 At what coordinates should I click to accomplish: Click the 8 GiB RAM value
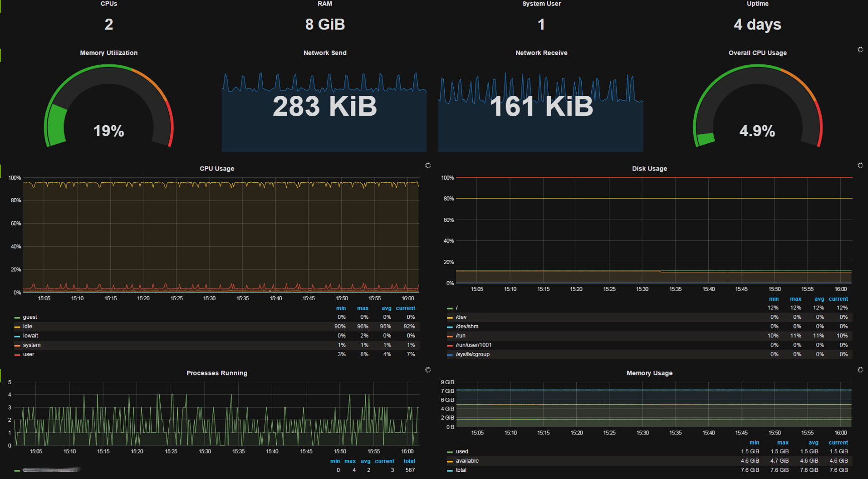coord(325,24)
